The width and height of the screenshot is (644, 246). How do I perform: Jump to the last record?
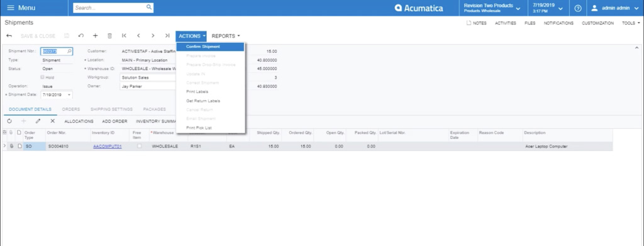(x=167, y=36)
